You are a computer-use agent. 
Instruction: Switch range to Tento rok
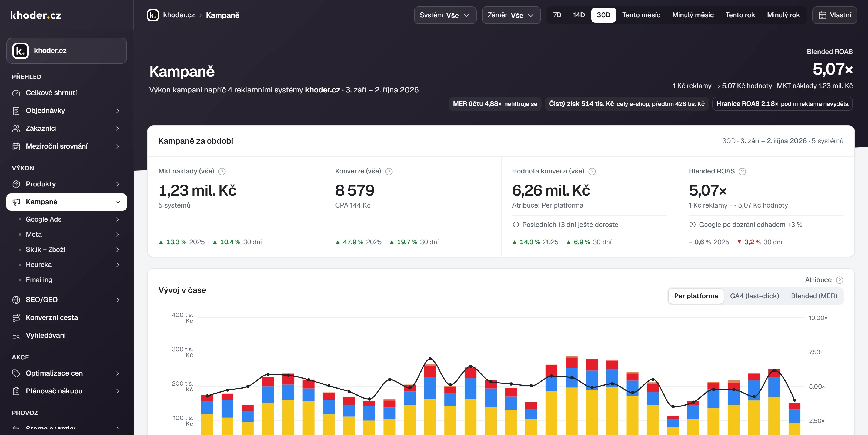coord(740,15)
